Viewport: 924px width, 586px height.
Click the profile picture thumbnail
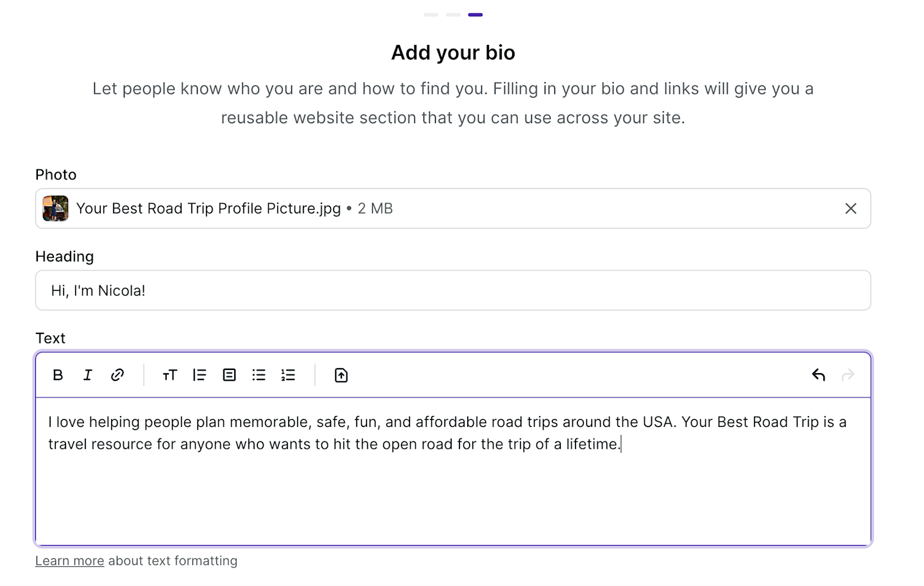coord(56,208)
